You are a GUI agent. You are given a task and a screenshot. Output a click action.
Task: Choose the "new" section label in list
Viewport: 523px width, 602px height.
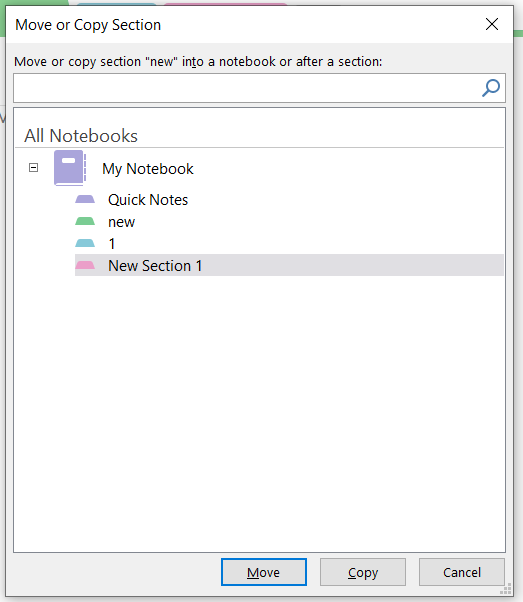(121, 222)
